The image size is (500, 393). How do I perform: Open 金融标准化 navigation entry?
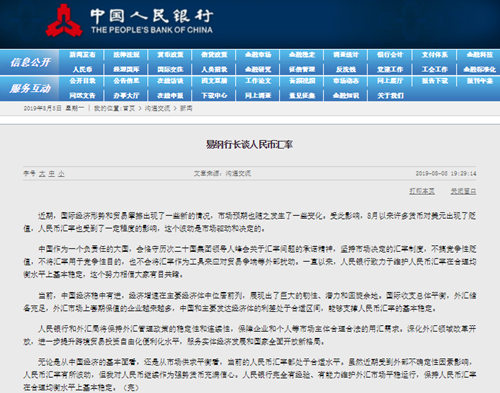coord(480,69)
